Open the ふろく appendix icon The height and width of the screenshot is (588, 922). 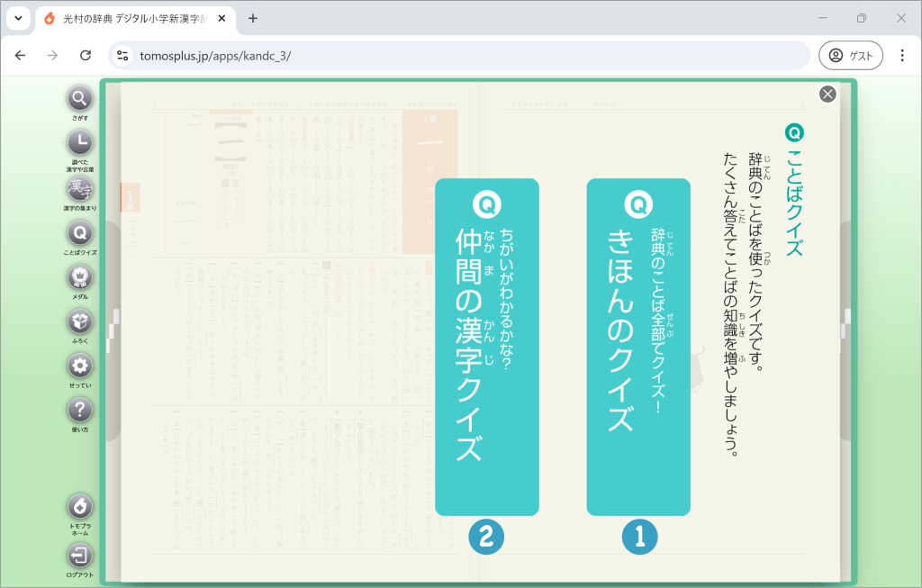pos(80,321)
